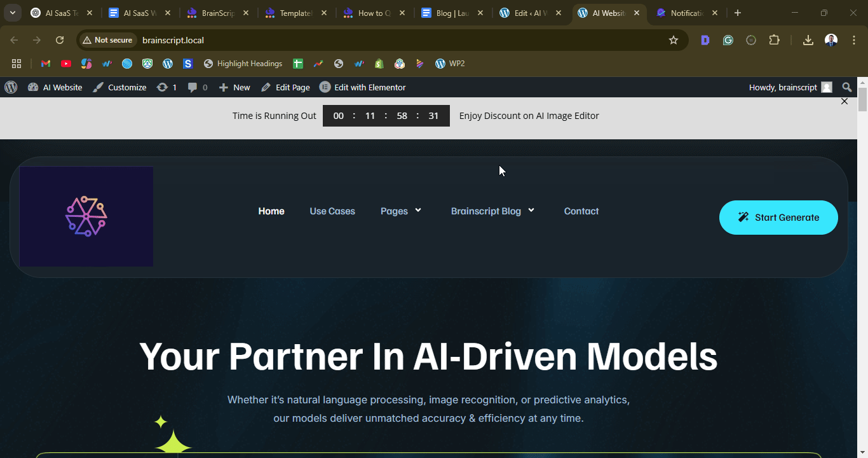Open Chrome downloads icon
This screenshot has height=458, width=868.
click(x=808, y=40)
